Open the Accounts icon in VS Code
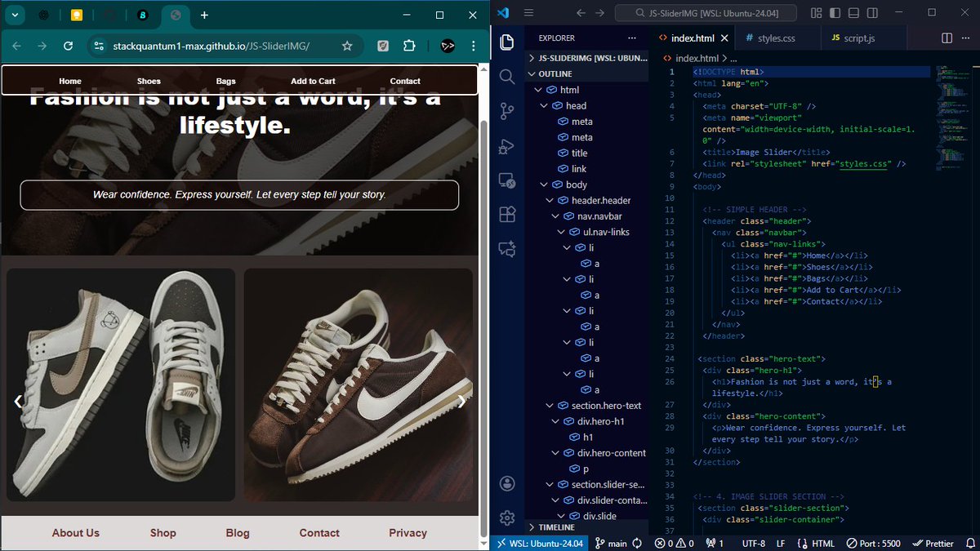Screen dimensions: 980x551 pyautogui.click(x=506, y=483)
